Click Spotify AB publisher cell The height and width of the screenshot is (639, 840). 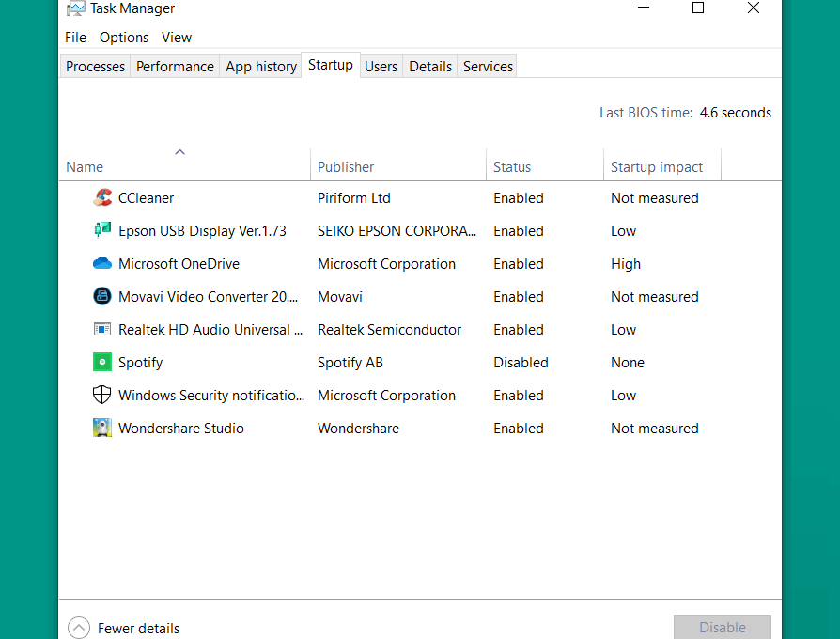(x=350, y=363)
